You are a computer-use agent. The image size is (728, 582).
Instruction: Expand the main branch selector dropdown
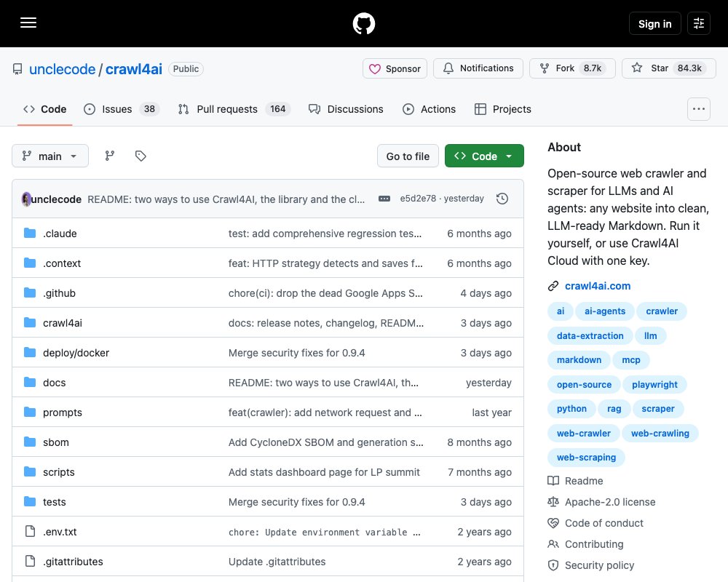coord(50,156)
